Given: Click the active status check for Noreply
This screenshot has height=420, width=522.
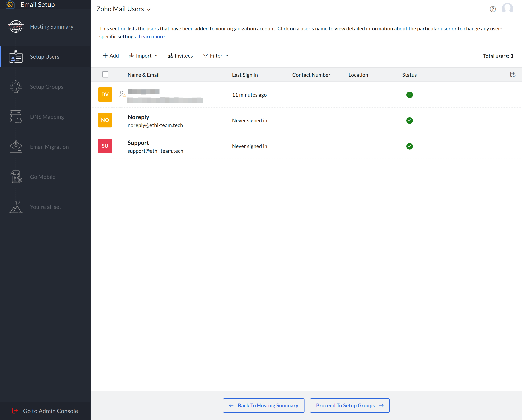Looking at the screenshot, I should tap(409, 121).
